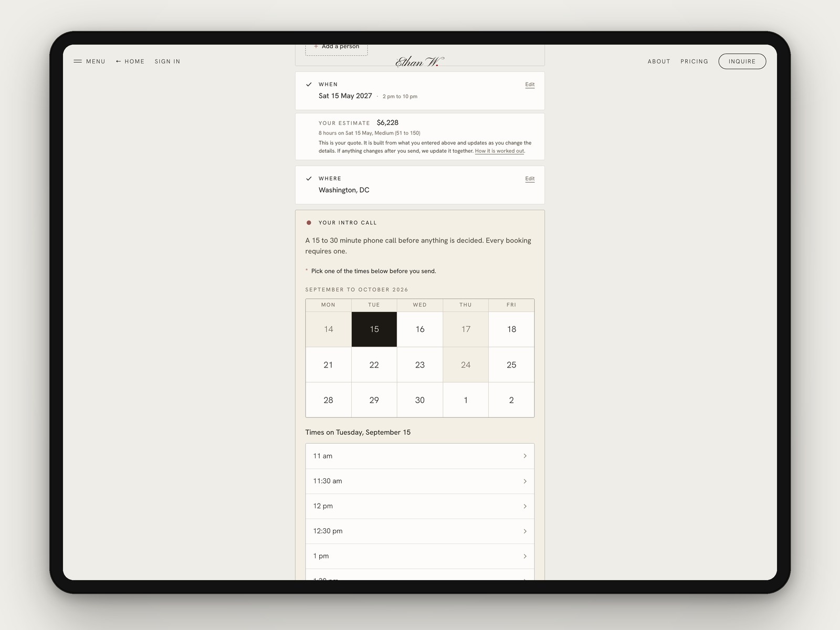
Task: Click 'Pick one of the times below' text
Action: (373, 271)
